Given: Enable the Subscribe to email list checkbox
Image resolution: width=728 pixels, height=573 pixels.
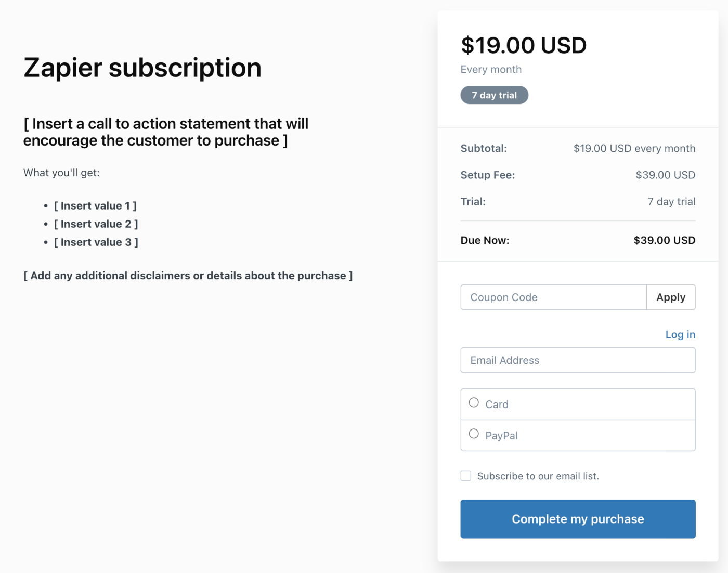Looking at the screenshot, I should 466,476.
